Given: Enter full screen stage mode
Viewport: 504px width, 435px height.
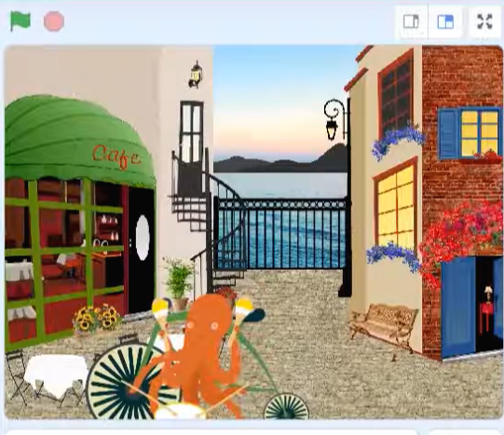Looking at the screenshot, I should [485, 21].
